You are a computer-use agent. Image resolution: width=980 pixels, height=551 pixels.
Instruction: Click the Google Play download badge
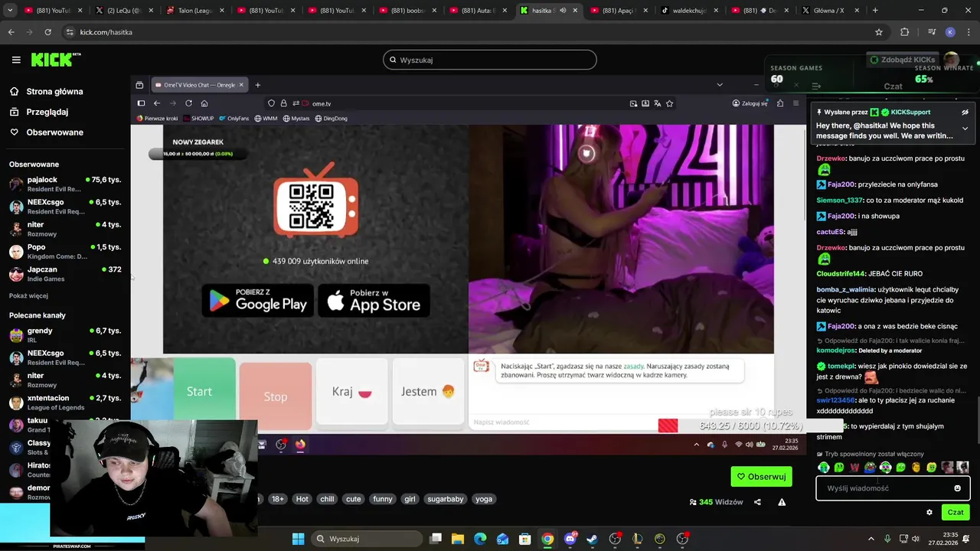click(258, 301)
